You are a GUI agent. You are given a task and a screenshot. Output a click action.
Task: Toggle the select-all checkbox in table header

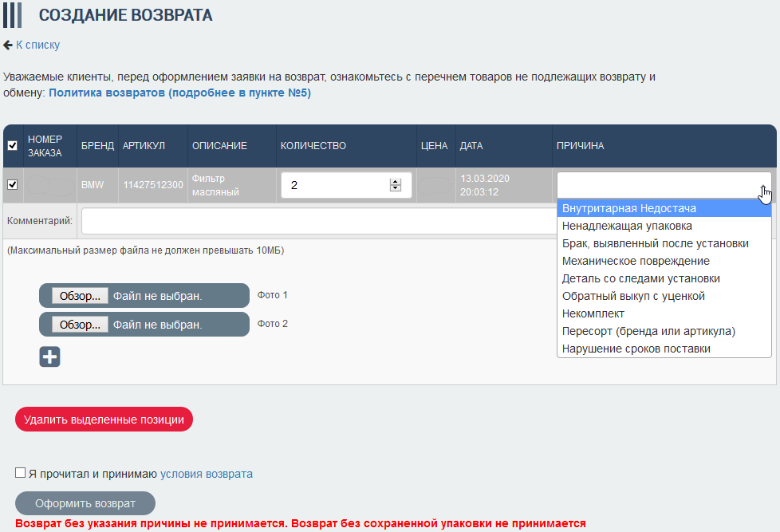click(x=12, y=146)
